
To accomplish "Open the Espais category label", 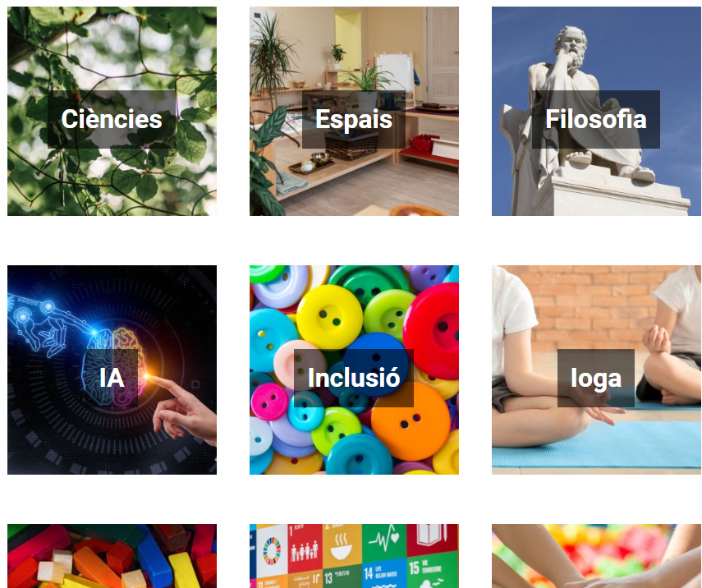I will click(x=354, y=119).
